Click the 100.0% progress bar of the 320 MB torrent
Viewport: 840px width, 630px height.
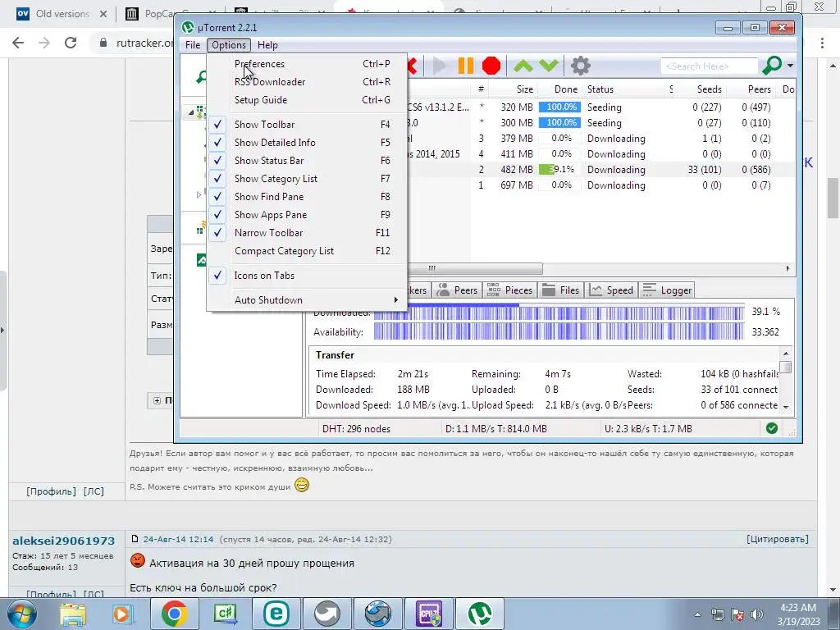click(x=559, y=107)
